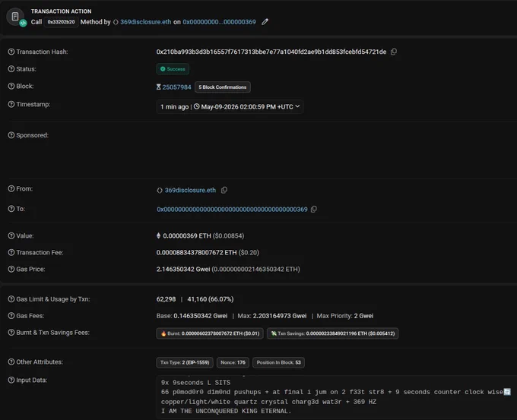Viewport: 517px width, 420px height.
Task: Click the '9x 9seconds L SITS' input line
Action: pyautogui.click(x=195, y=383)
